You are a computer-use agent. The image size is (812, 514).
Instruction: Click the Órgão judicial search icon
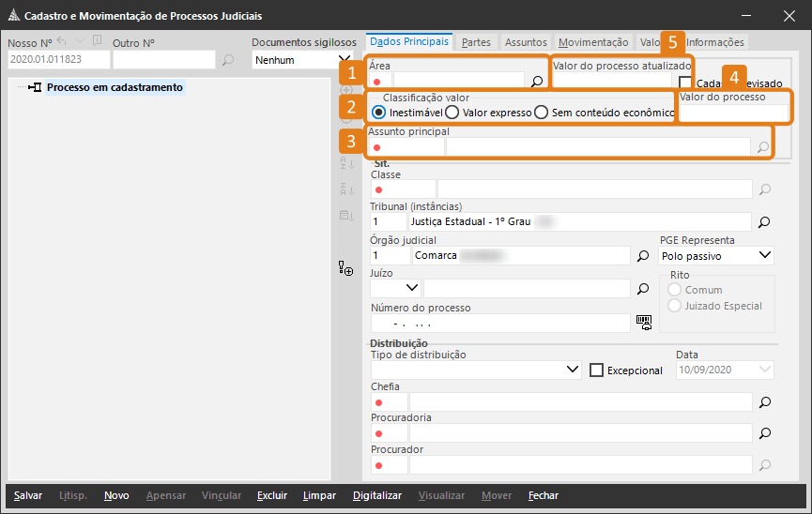point(643,255)
